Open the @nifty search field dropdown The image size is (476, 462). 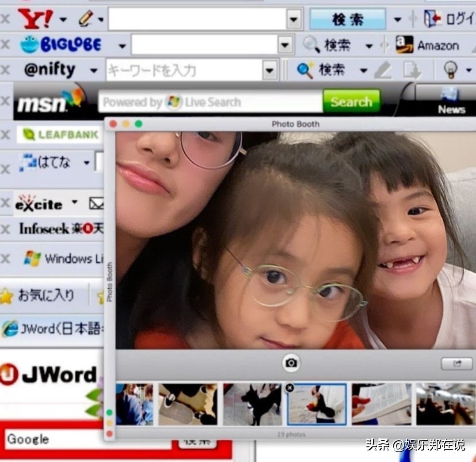(270, 70)
